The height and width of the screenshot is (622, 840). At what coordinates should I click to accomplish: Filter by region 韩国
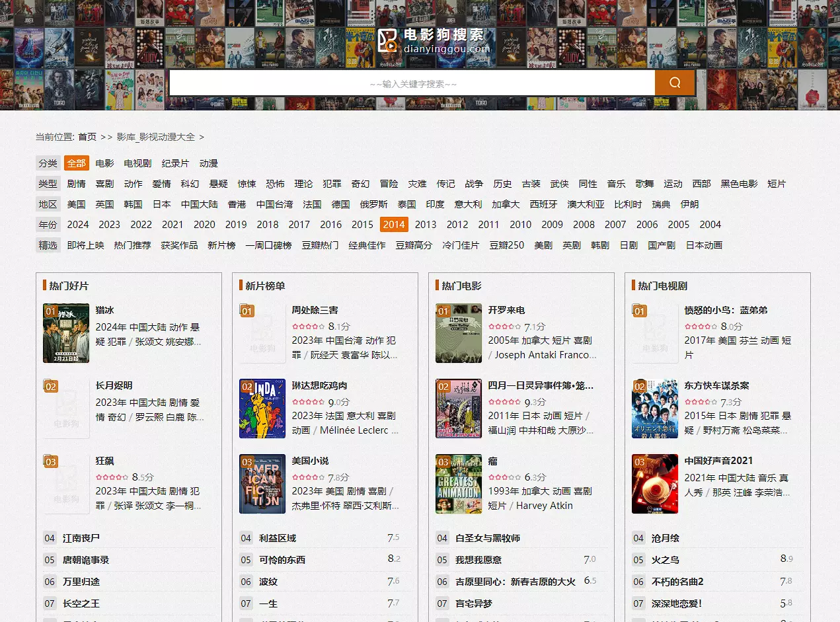point(133,204)
